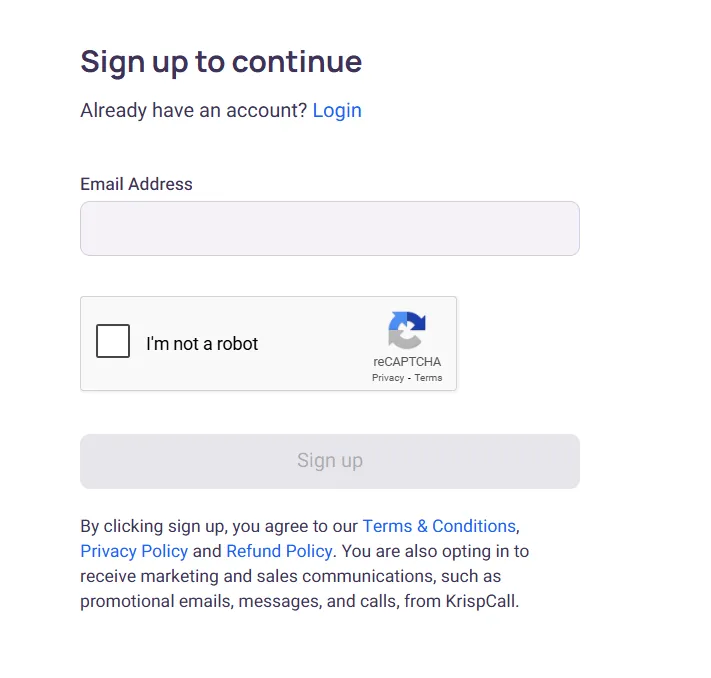
Task: Click the "promotional emails" phrase in disclaimer
Action: pos(156,601)
